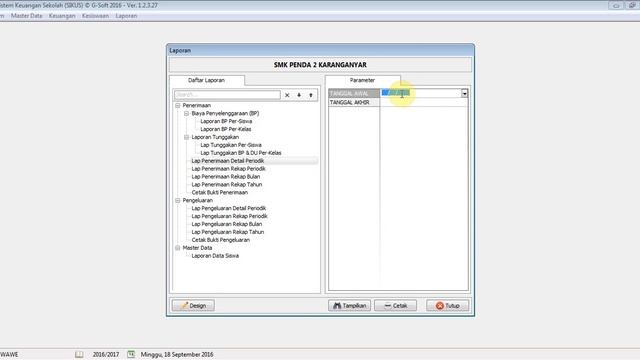Open the Master Data menu
The image size is (640, 360).
[x=27, y=16]
